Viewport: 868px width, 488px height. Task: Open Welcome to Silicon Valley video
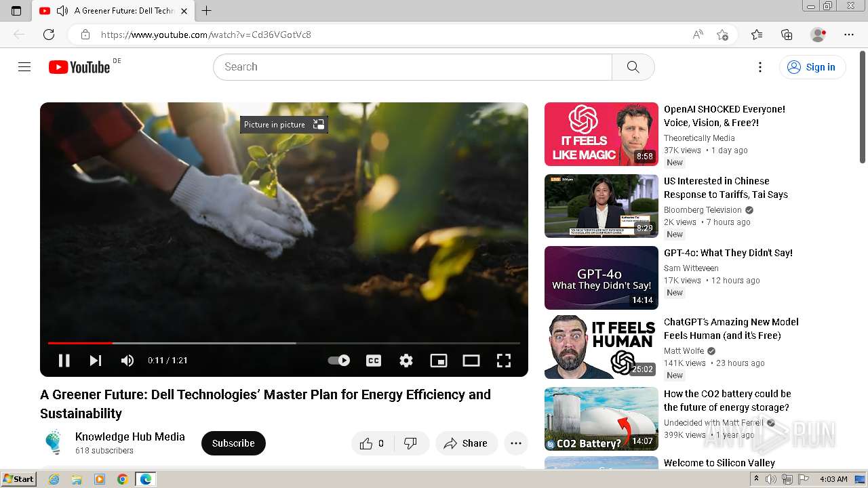[x=719, y=463]
